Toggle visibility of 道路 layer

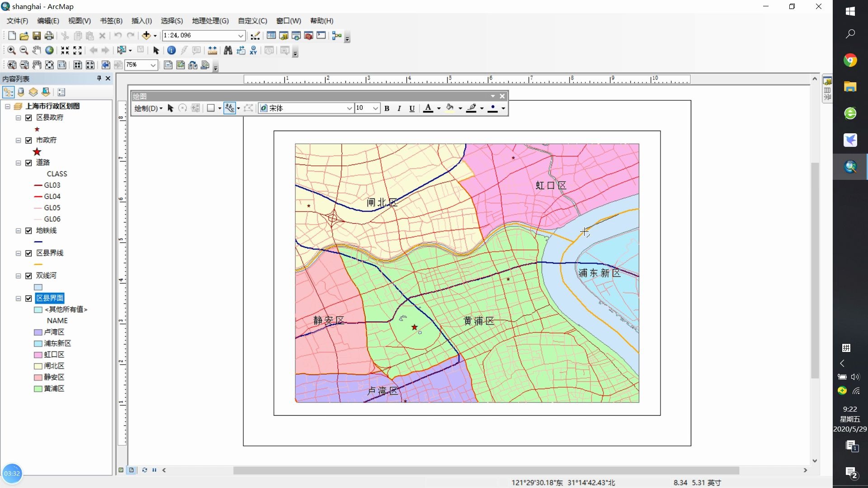(28, 163)
